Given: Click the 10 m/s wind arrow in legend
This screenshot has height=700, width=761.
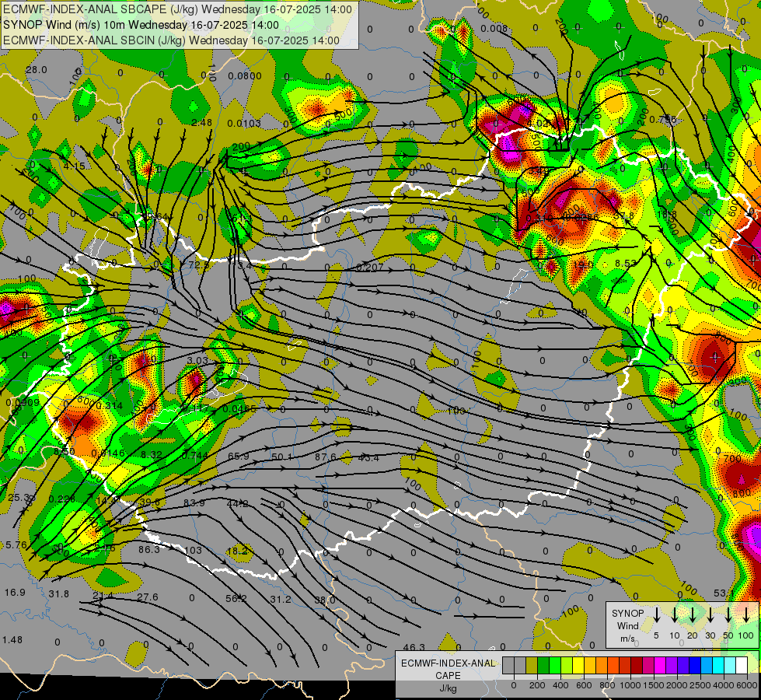Looking at the screenshot, I should coord(675,614).
